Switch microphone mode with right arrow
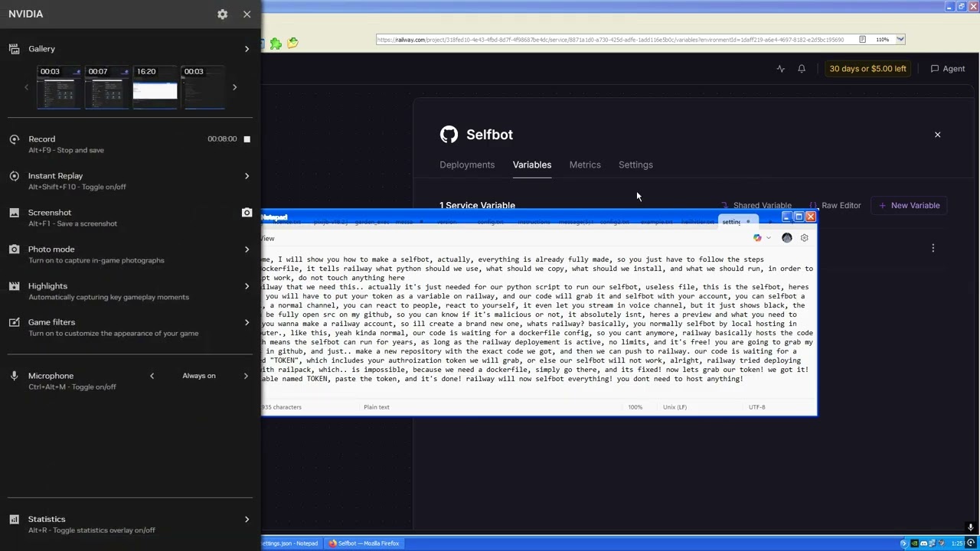 (x=246, y=376)
